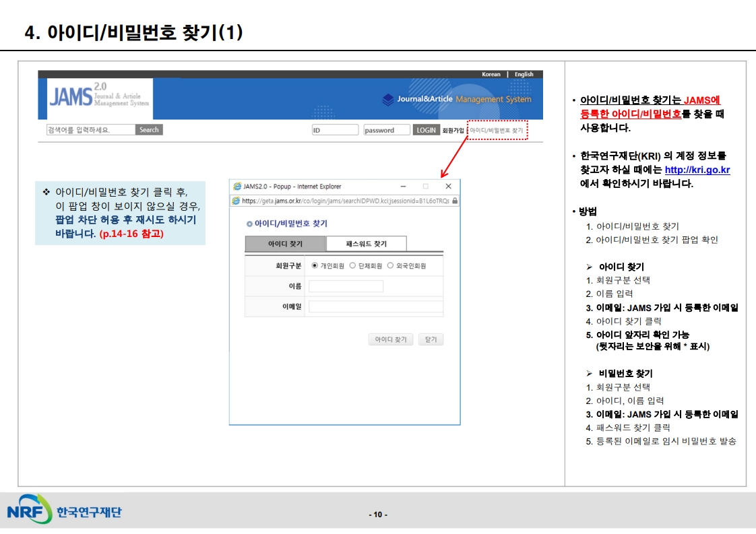This screenshot has width=756, height=534.
Task: Click the NRF logo in footer
Action: click(x=29, y=509)
